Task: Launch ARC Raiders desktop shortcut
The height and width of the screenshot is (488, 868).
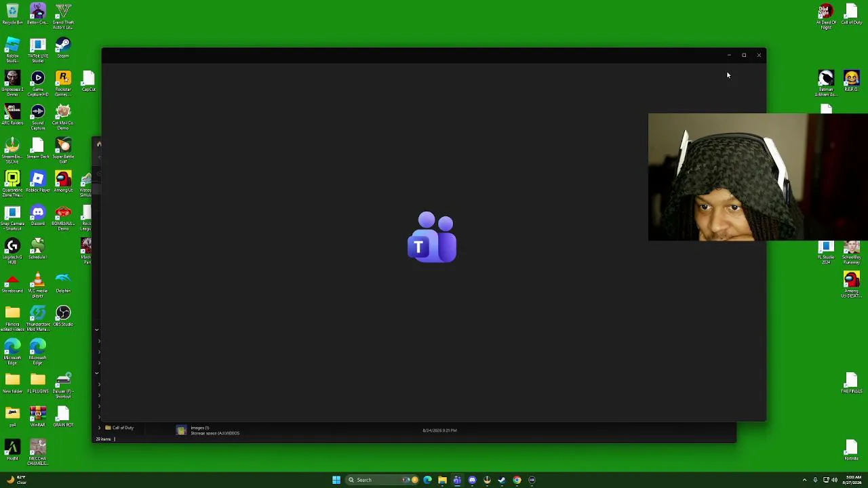Action: tap(12, 115)
